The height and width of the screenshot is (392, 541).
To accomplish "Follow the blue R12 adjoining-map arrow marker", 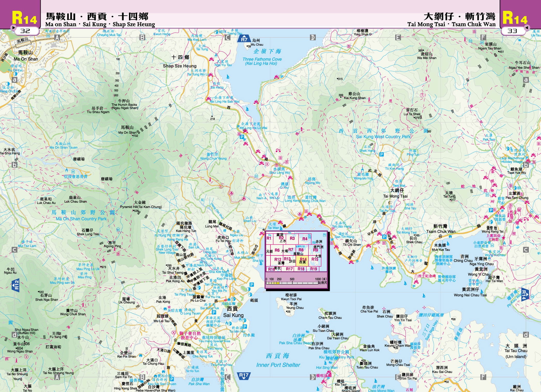I will click(16, 286).
